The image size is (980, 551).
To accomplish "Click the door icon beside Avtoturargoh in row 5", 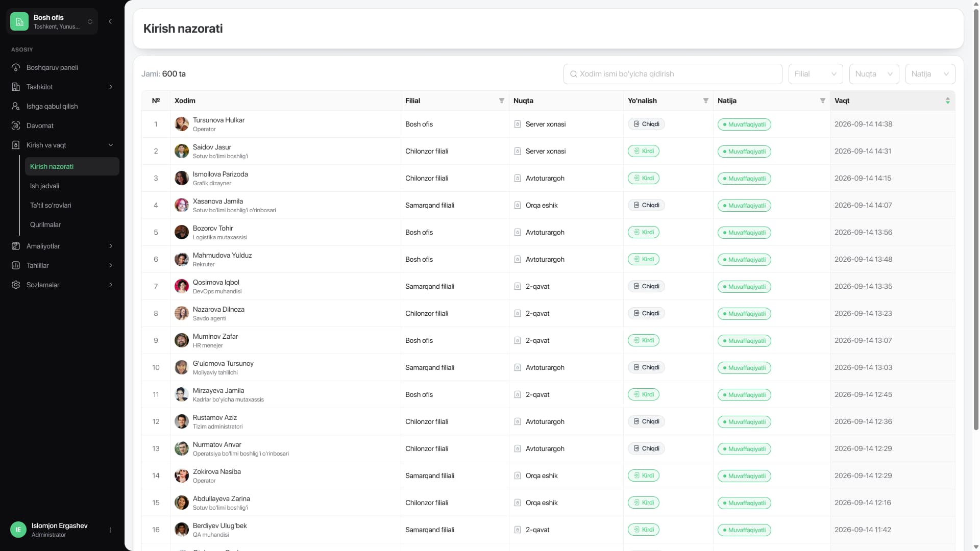I will click(x=517, y=232).
